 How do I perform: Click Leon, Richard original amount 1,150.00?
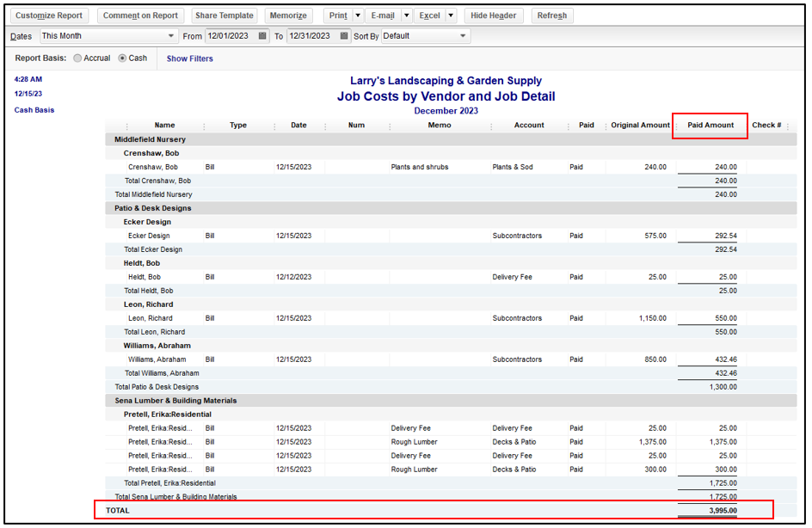tap(653, 318)
